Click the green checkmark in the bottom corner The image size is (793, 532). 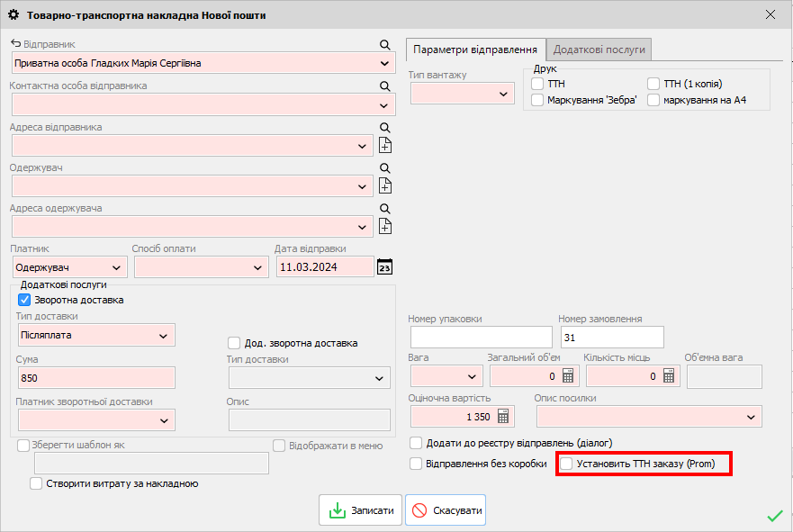click(x=774, y=516)
